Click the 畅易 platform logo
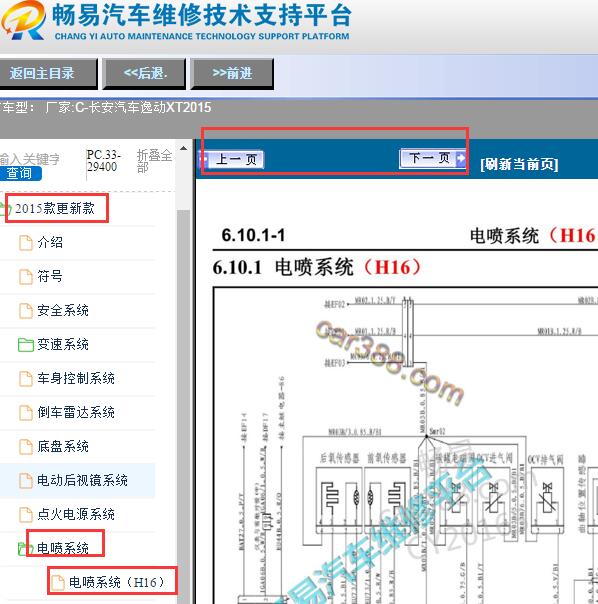 (x=23, y=21)
